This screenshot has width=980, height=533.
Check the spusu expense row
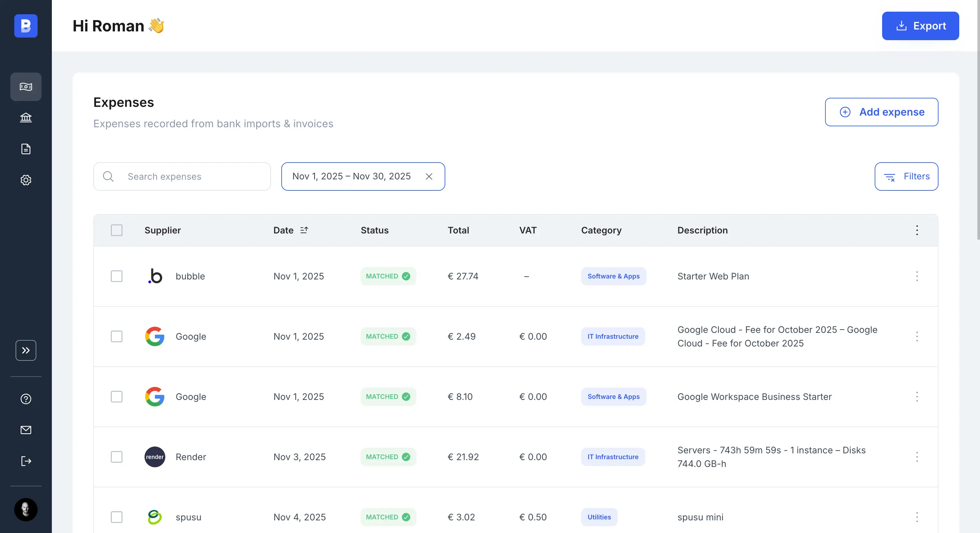[116, 517]
